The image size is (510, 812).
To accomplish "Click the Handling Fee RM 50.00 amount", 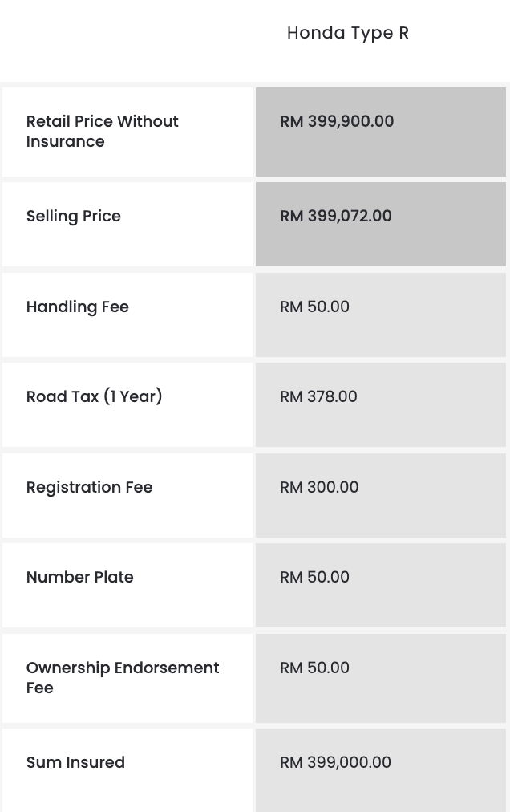I will pyautogui.click(x=314, y=307).
